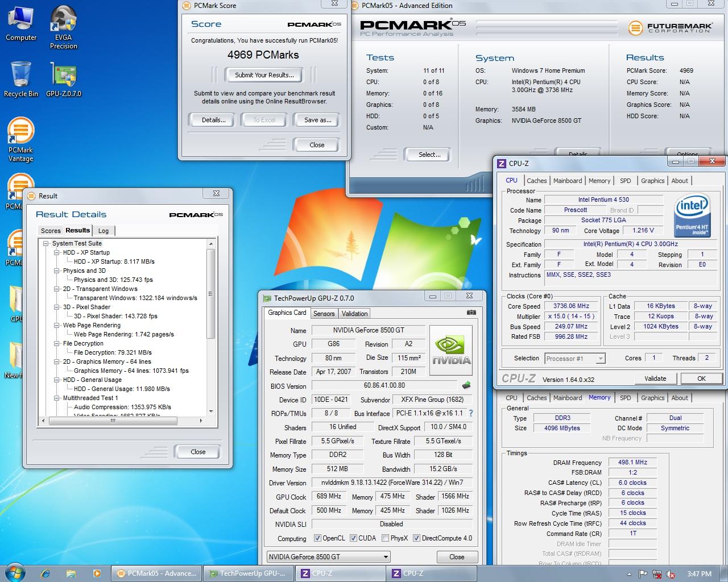Open the Caches tab in front CPU-Z
728x582 pixels.
click(536, 181)
